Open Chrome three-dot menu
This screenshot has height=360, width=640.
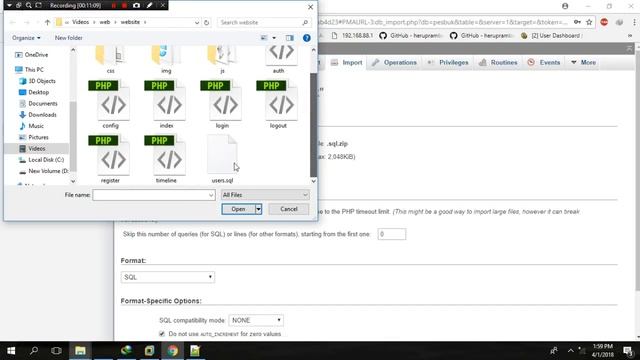pyautogui.click(x=635, y=22)
